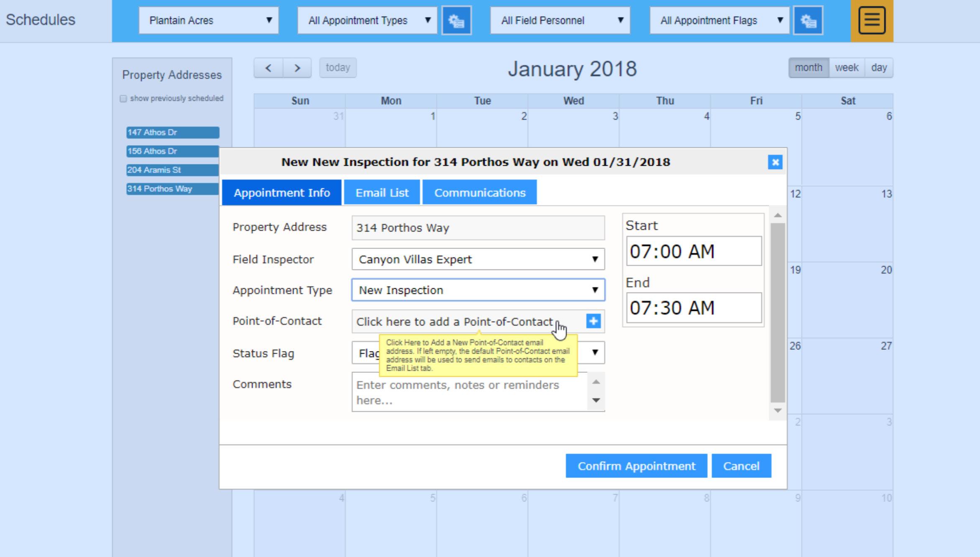This screenshot has width=980, height=557.
Task: Click the Cancel button
Action: coord(741,466)
